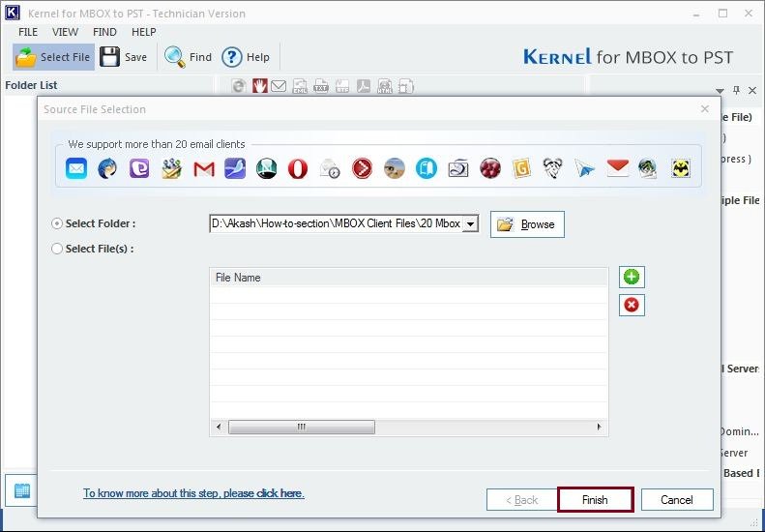Click the grayed-out Back button
The image size is (765, 532).
tap(522, 500)
